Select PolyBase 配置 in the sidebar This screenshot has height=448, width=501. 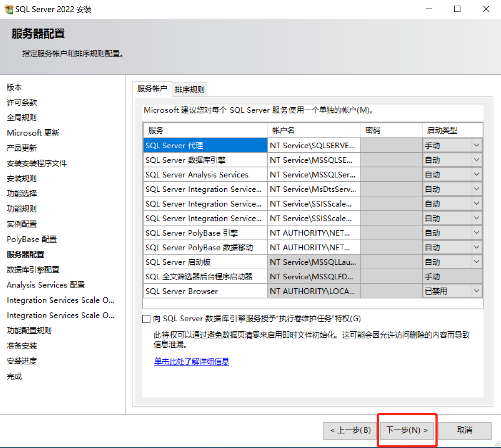click(32, 239)
